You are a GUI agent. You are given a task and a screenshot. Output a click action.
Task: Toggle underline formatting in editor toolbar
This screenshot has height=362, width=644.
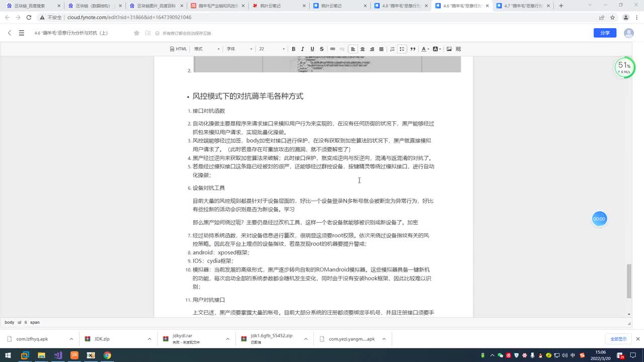(x=312, y=49)
